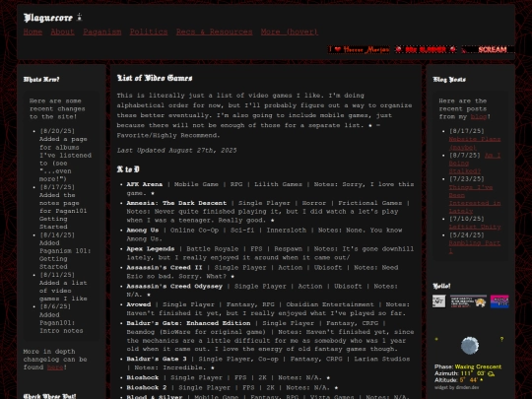Open the Home navigation link

point(33,32)
